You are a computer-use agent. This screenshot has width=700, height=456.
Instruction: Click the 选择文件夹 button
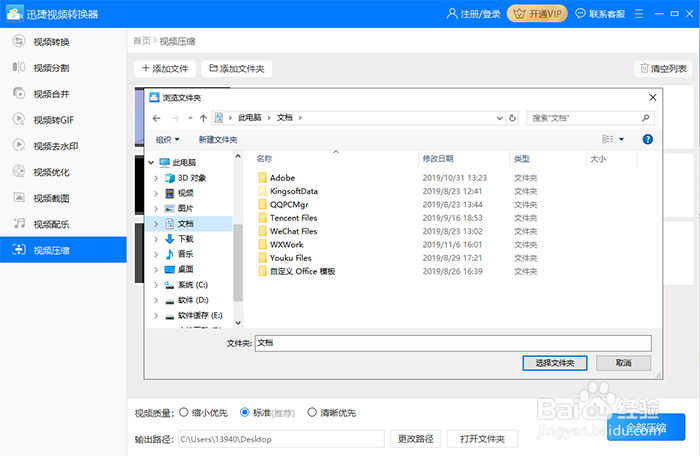(554, 363)
